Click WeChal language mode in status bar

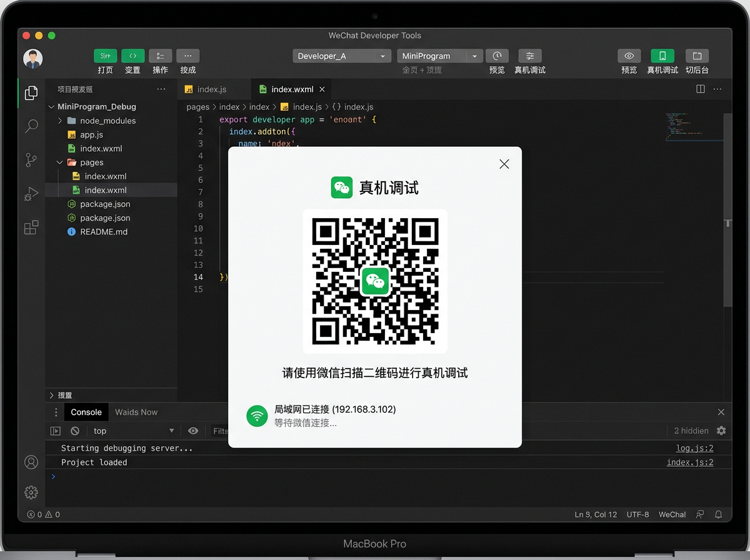click(x=672, y=515)
